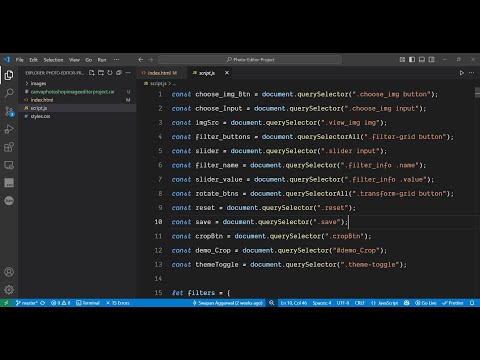Click the Photo-Editor Project command search box

pyautogui.click(x=250, y=60)
